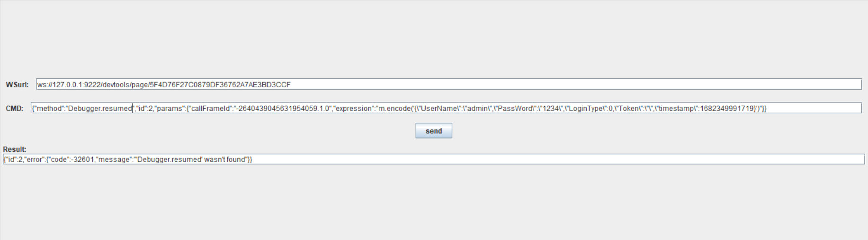Place cursor on page ID 5F4D76F27C0879DF36762A7AE3BD3CCF
This screenshot has height=240, width=868.
coord(220,84)
